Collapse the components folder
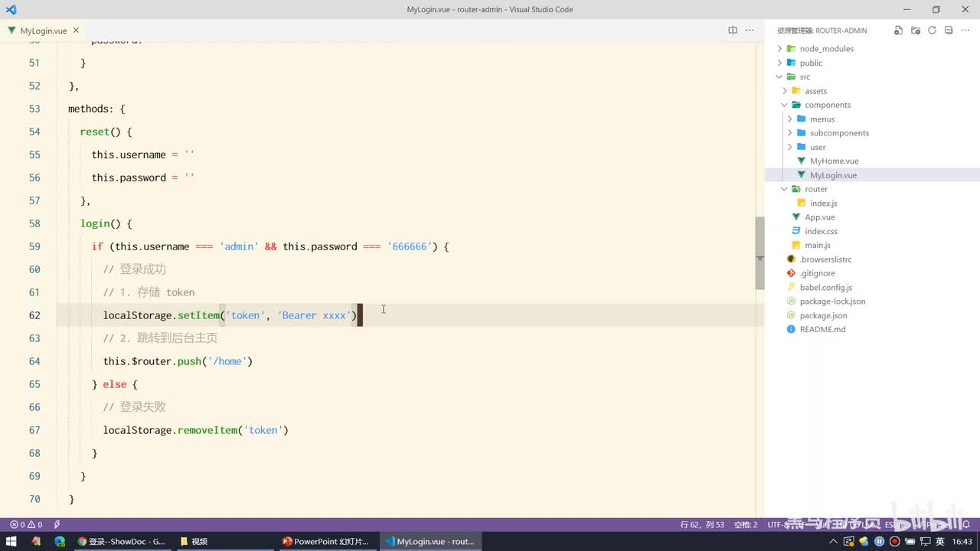Viewport: 980px width, 551px height. 785,105
